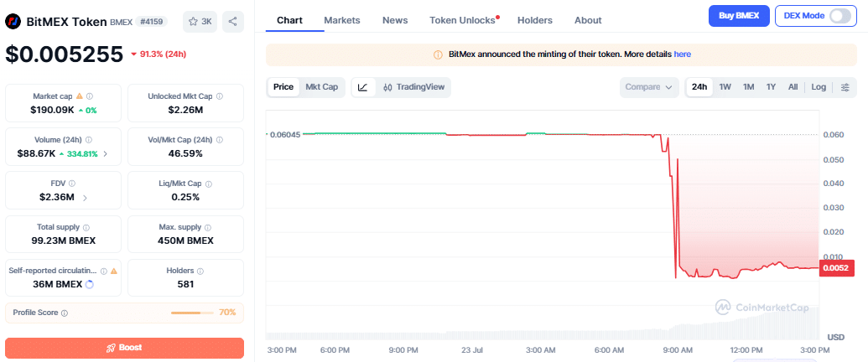Click the 450M BMEX max supply
Image resolution: width=868 pixels, height=362 pixels.
(x=185, y=240)
